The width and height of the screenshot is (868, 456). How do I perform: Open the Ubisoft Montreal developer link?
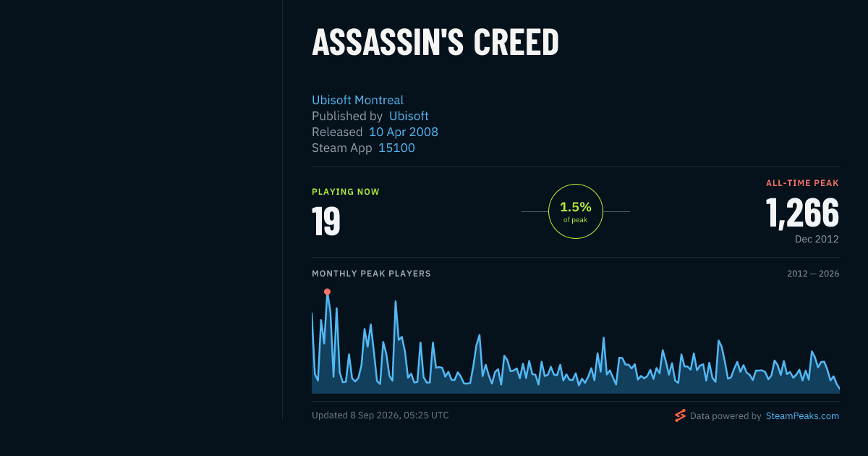pos(357,100)
